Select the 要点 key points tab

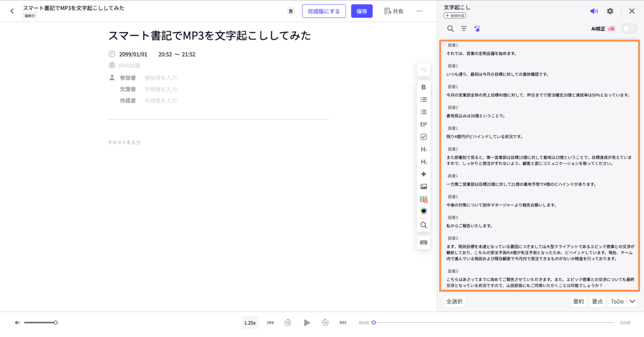tap(597, 301)
